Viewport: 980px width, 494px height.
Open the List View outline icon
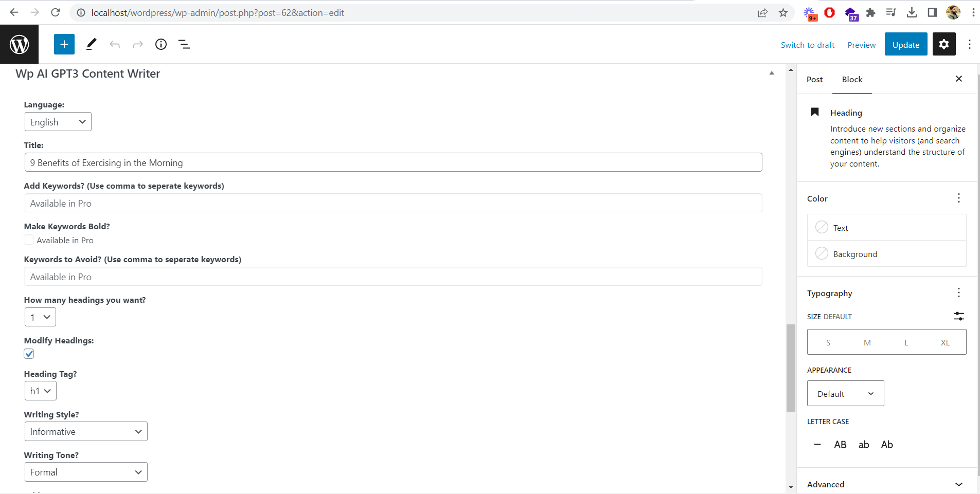(184, 45)
